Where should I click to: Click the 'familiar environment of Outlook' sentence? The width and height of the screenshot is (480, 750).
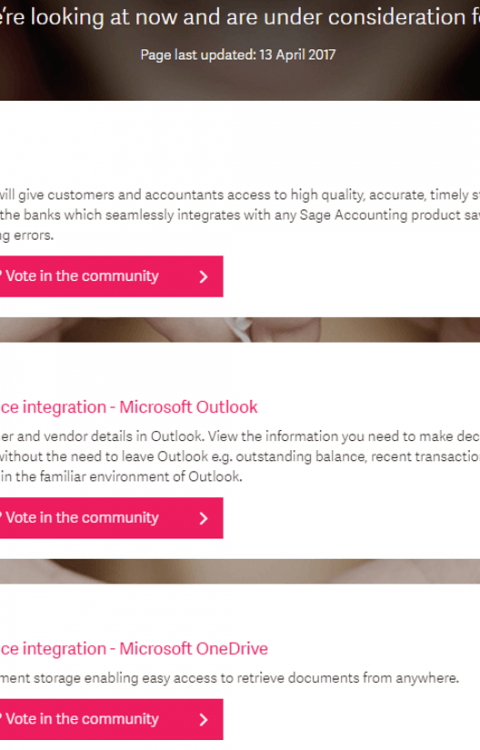(x=121, y=476)
